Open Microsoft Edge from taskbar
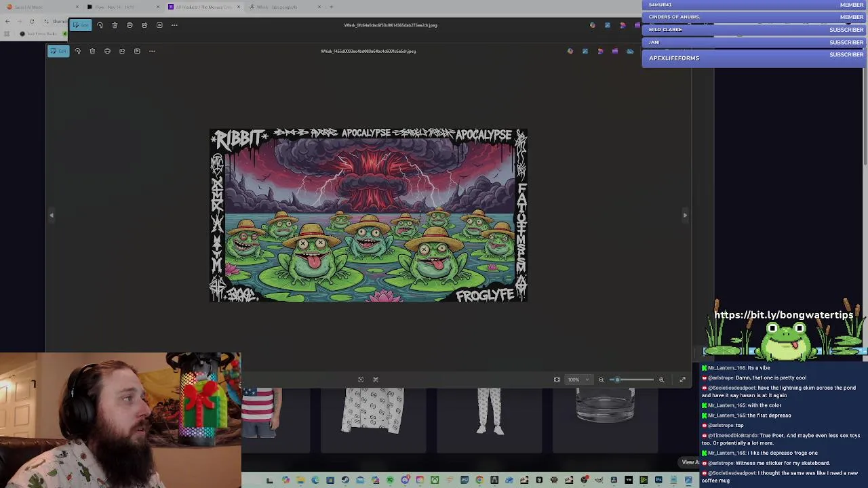The height and width of the screenshot is (488, 868). [x=315, y=481]
